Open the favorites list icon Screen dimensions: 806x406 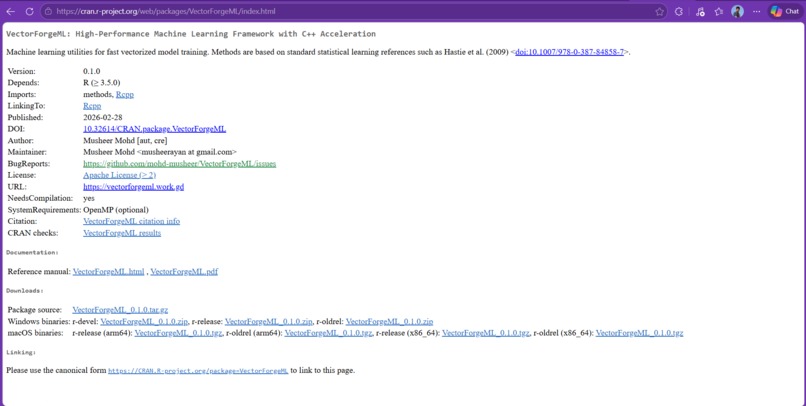point(719,11)
